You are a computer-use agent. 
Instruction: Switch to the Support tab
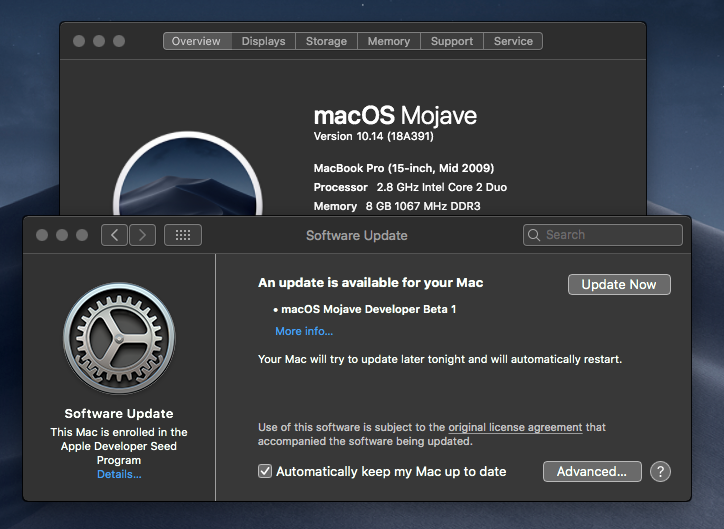[x=452, y=41]
